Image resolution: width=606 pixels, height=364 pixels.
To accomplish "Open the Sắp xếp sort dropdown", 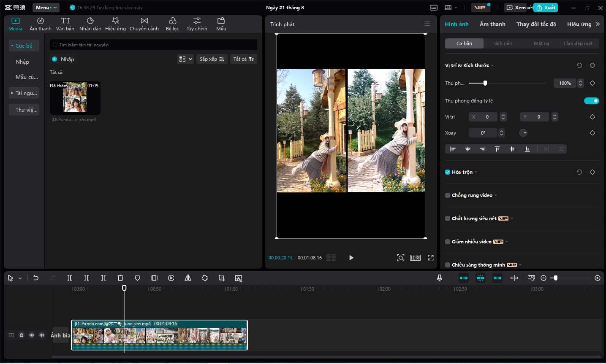I will pos(212,59).
